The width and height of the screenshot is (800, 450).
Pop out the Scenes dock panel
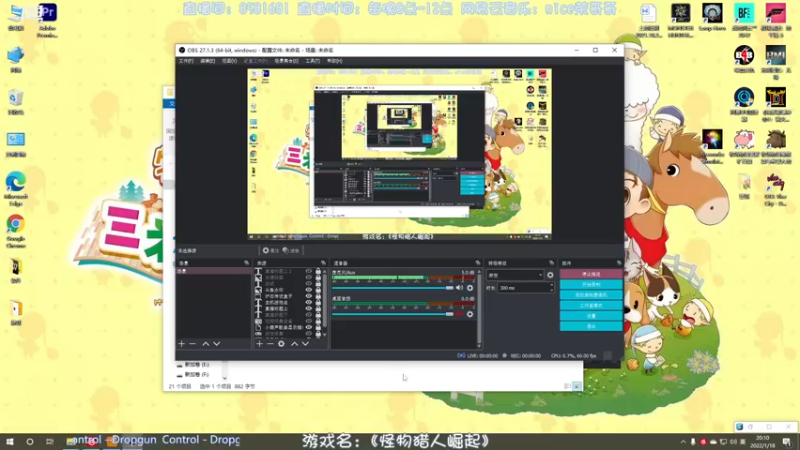tap(246, 263)
